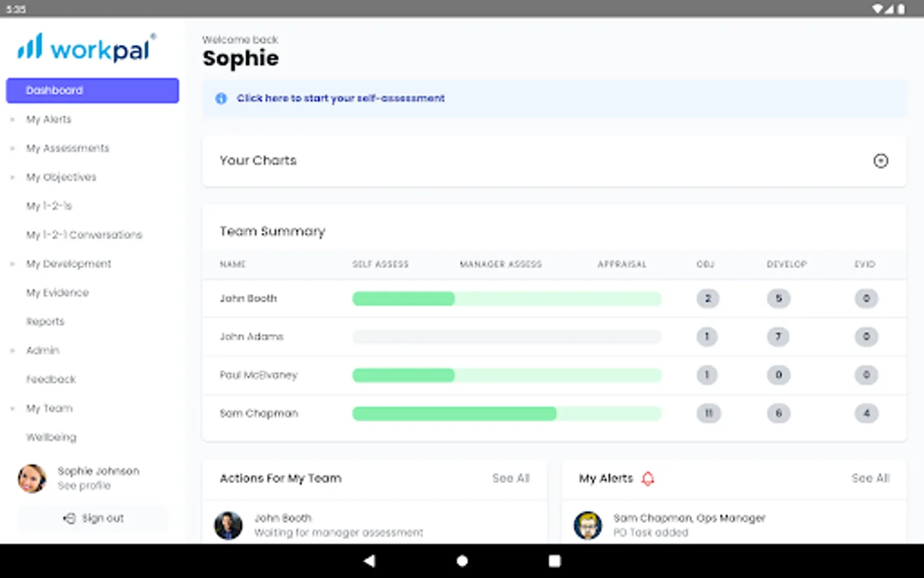Click the Sign out button
This screenshot has height=578, width=924.
pos(93,518)
